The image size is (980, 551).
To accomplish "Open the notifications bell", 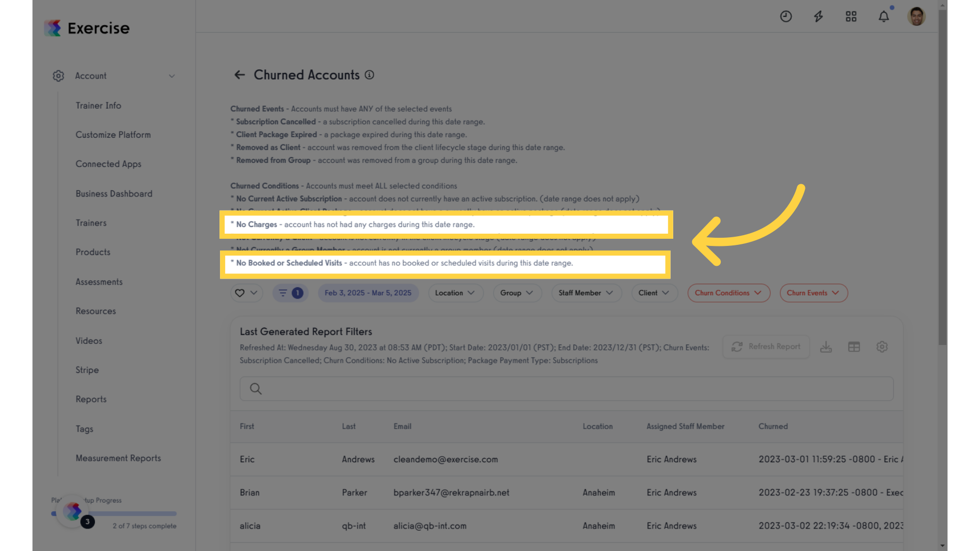I will point(884,17).
